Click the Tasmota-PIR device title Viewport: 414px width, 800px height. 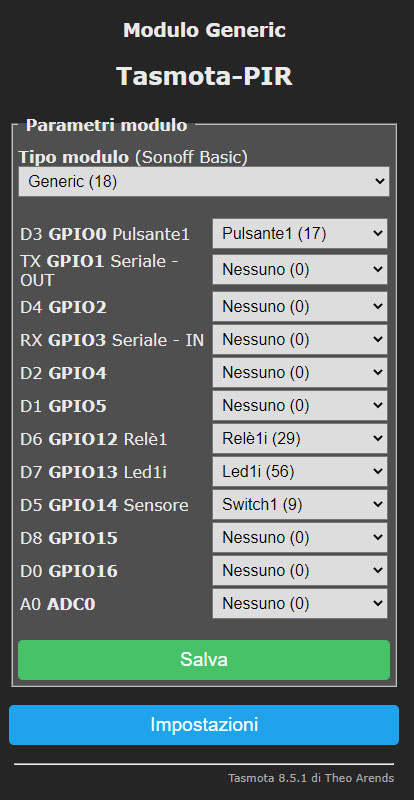(204, 77)
